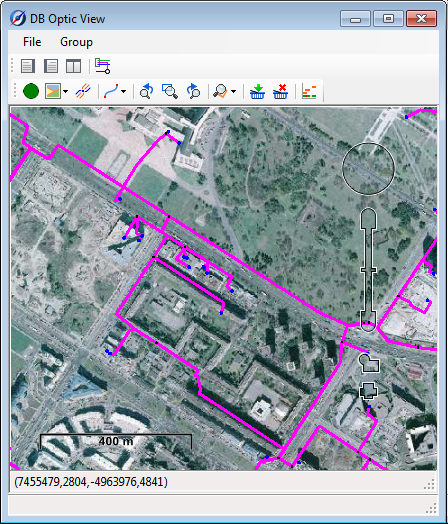Select the curved route line tool
The width and height of the screenshot is (448, 524).
pos(111,91)
